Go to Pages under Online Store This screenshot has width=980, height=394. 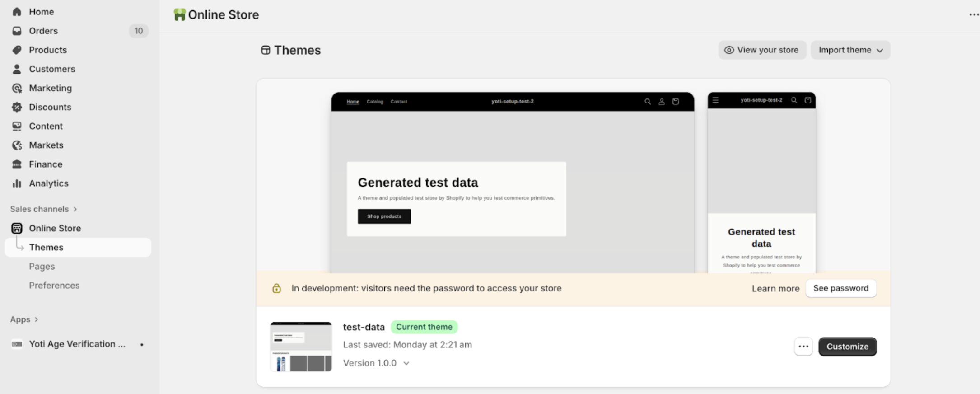pyautogui.click(x=42, y=267)
